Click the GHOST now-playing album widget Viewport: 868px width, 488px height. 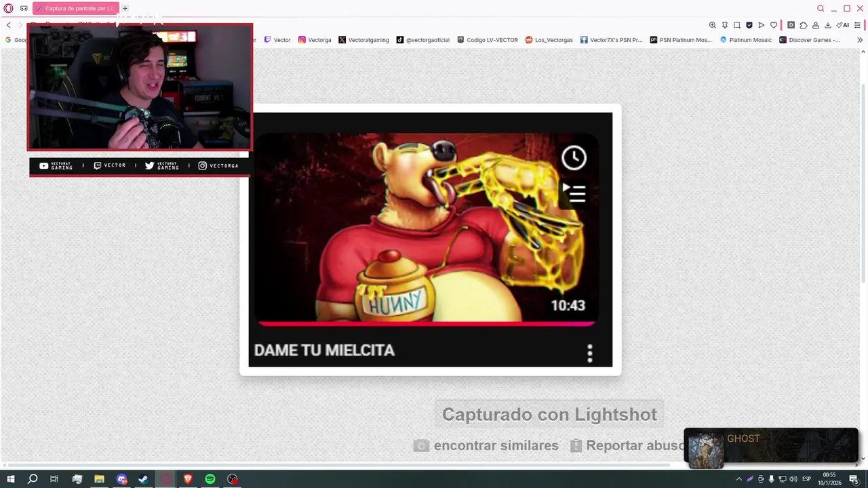pyautogui.click(x=771, y=448)
